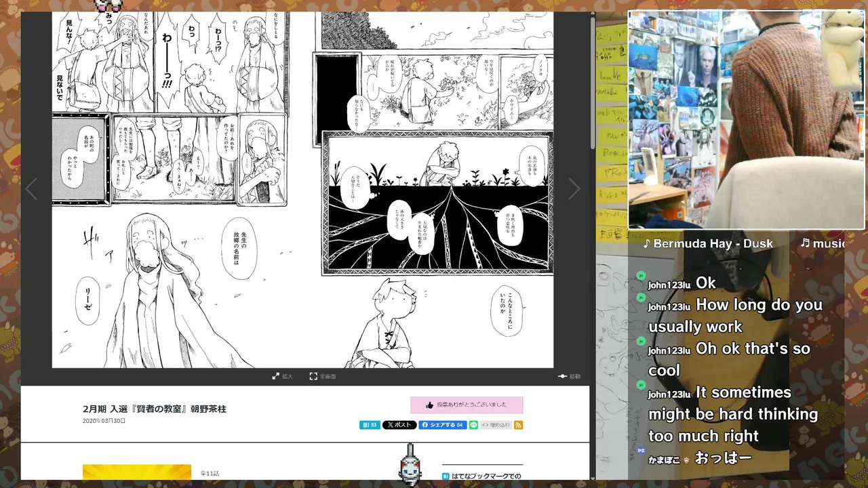This screenshot has height=488, width=868.
Task: Open the 埋め込む embed code button
Action: click(x=496, y=425)
